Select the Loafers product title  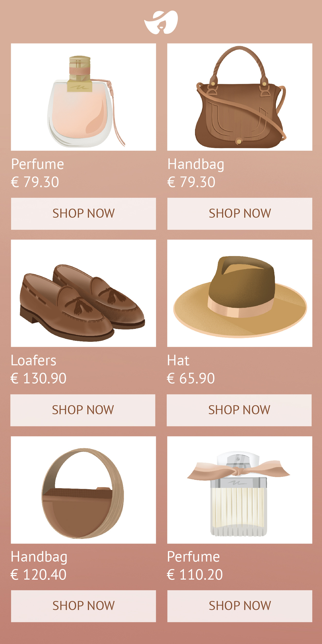[33, 360]
